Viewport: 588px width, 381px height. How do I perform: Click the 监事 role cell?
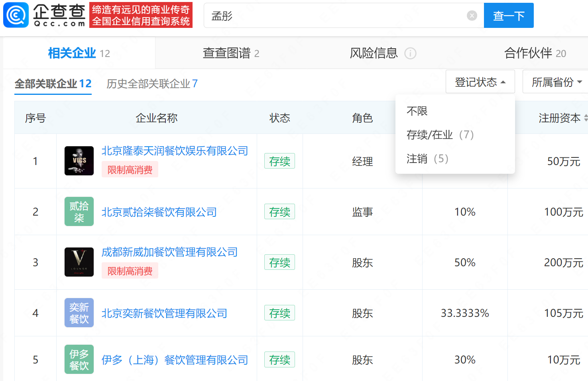click(x=362, y=212)
